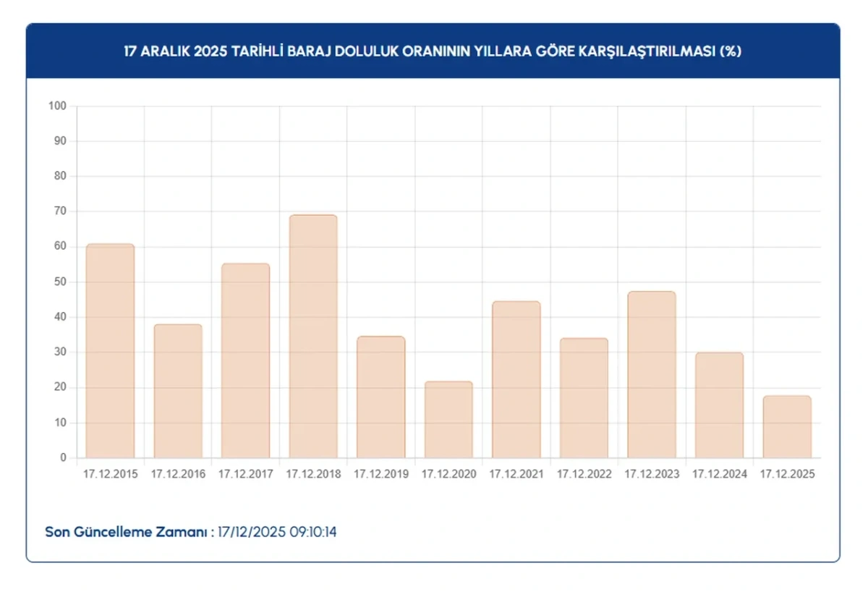The width and height of the screenshot is (868, 592).
Task: Click the chart title header text
Action: [433, 51]
